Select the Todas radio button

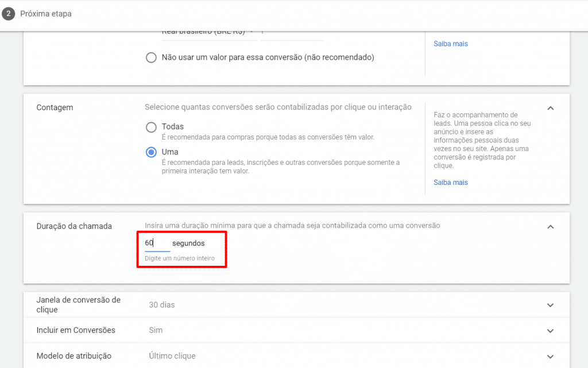(151, 127)
